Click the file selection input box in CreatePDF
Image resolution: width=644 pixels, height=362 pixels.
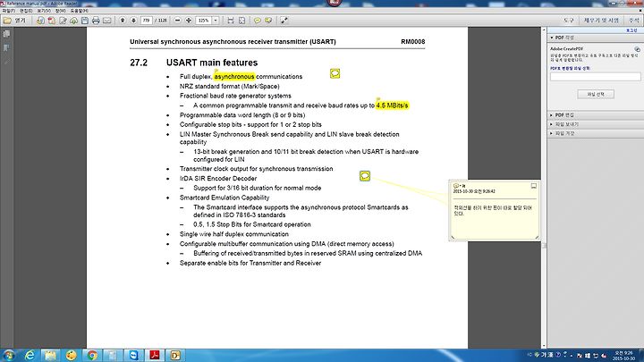click(595, 77)
